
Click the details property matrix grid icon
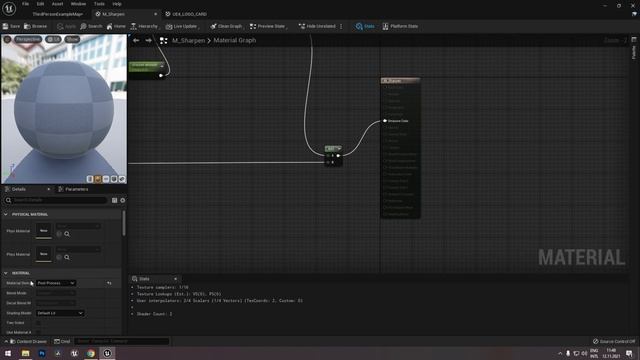click(115, 200)
